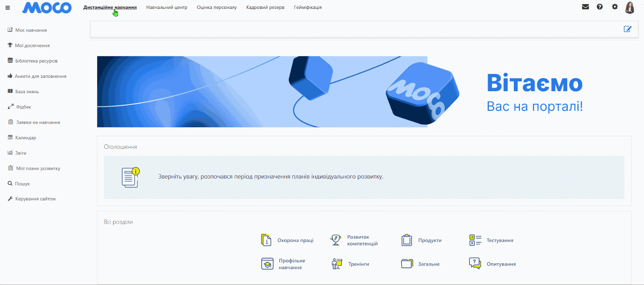The height and width of the screenshot is (285, 644).
Task: Open Пошук sidebar link
Action: point(23,183)
